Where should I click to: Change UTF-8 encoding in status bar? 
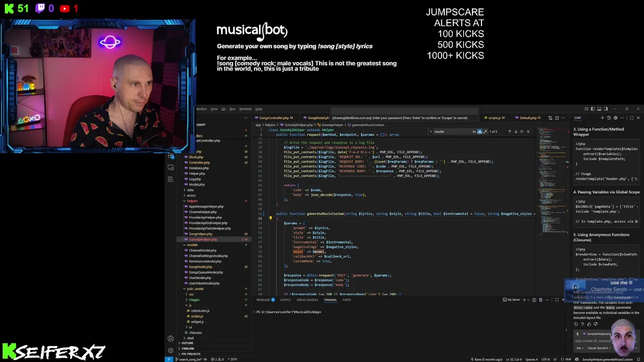tap(546, 359)
